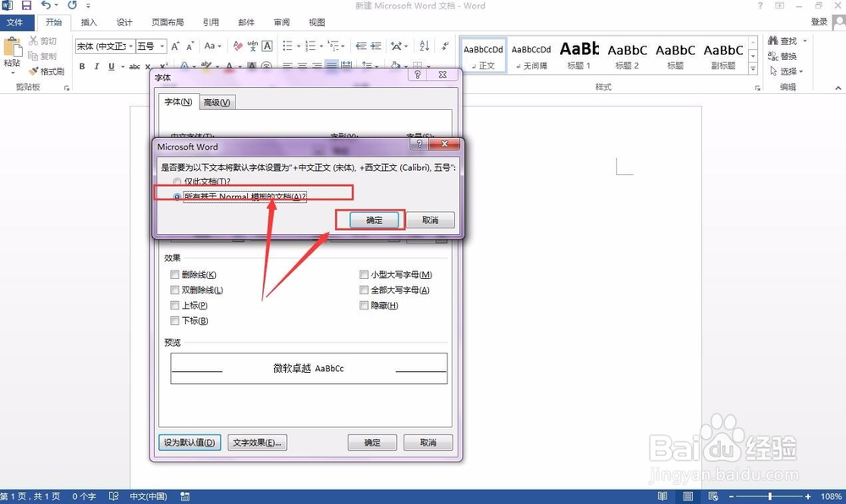
Task: Open Word Help question mark in title bar
Action: point(761,6)
